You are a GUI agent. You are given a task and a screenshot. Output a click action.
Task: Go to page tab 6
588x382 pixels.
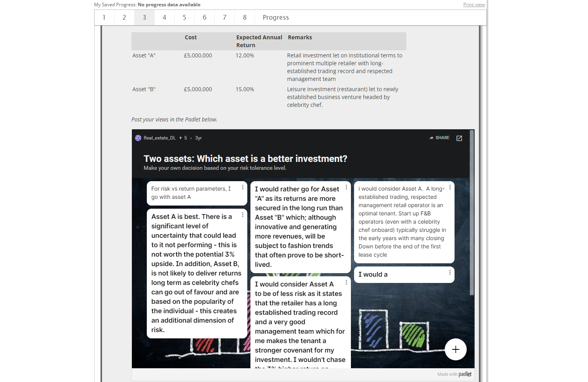204,17
